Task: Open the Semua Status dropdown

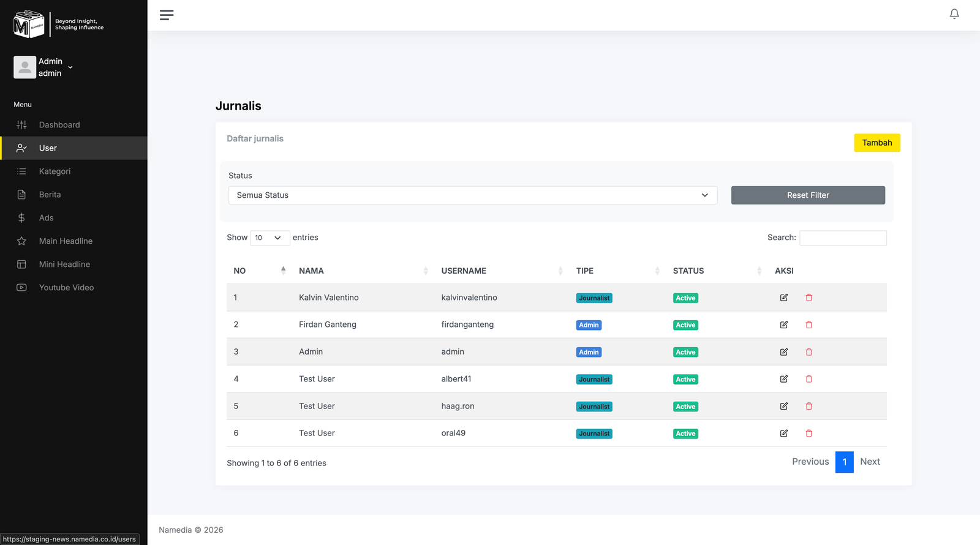Action: pos(473,195)
